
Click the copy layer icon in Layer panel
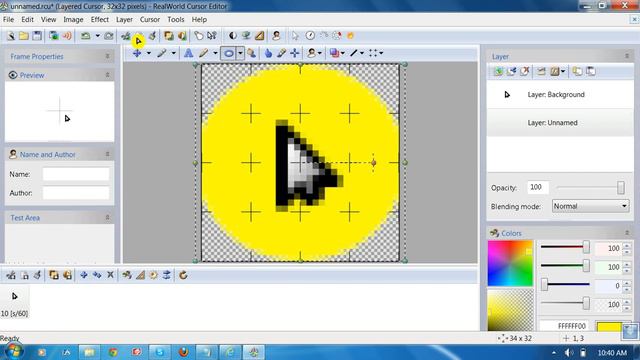577,71
